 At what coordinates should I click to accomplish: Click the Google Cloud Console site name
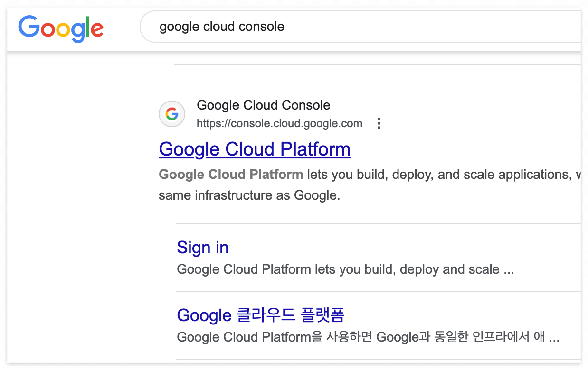[x=263, y=105]
